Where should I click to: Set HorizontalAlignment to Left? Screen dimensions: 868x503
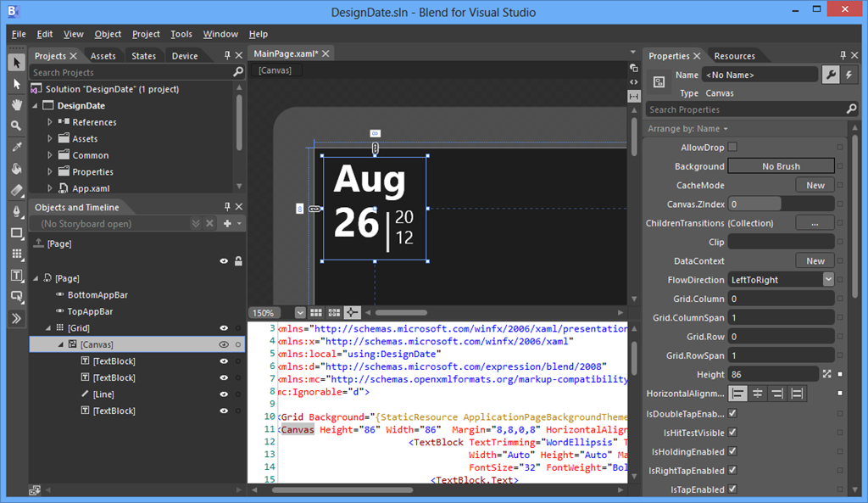[737, 394]
